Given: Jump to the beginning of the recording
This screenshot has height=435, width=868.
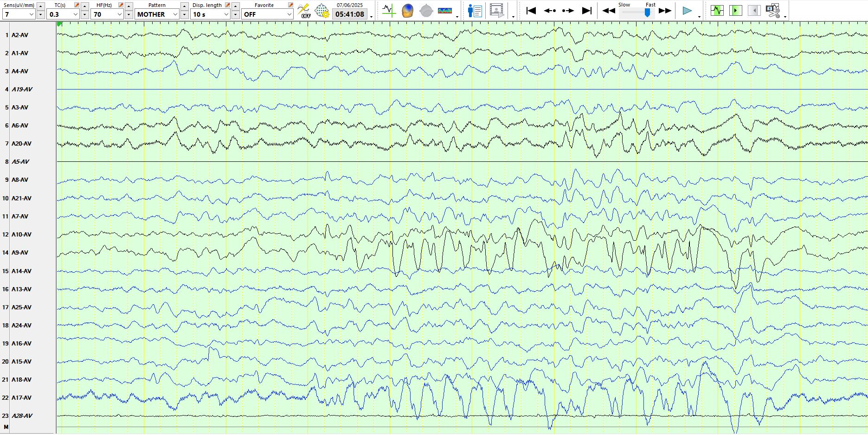Looking at the screenshot, I should tap(531, 10).
